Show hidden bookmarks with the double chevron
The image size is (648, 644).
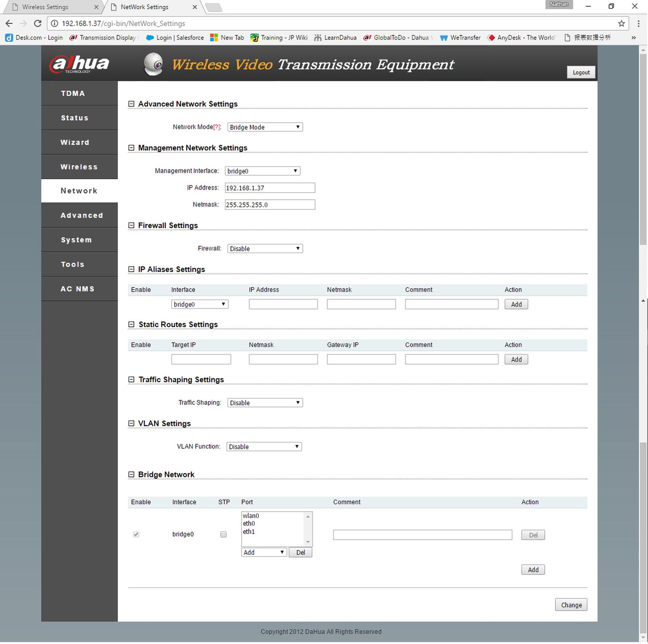[633, 37]
